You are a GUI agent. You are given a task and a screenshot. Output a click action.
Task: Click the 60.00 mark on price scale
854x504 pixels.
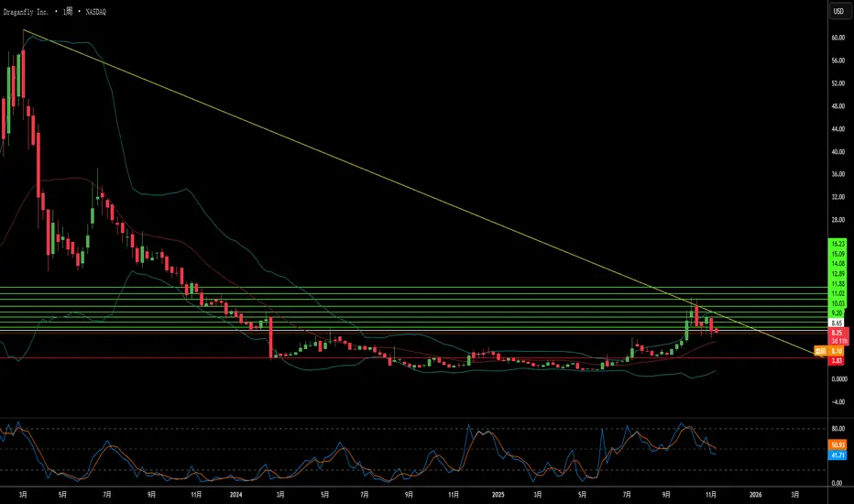(x=838, y=38)
